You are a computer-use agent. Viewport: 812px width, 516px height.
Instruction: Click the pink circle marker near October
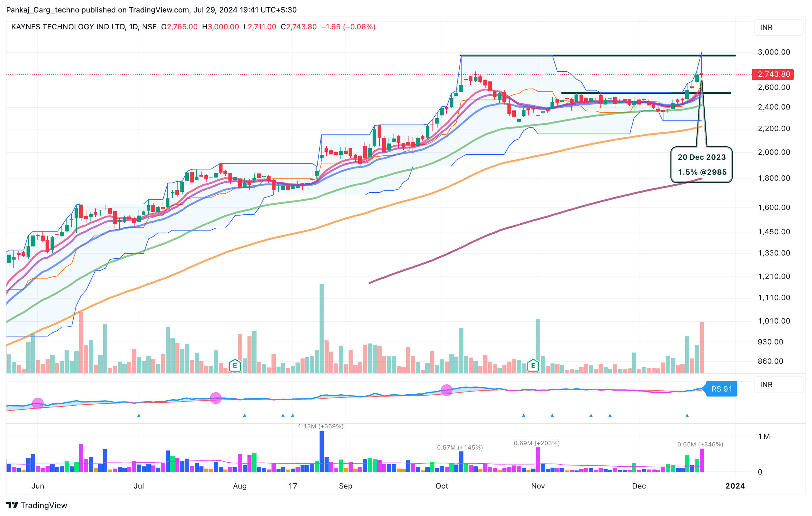coord(447,390)
